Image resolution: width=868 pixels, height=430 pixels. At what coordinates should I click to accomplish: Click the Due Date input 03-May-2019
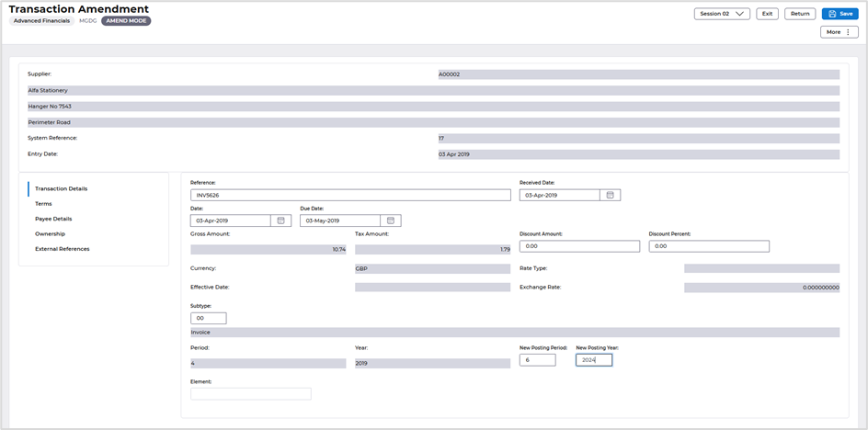pos(340,221)
